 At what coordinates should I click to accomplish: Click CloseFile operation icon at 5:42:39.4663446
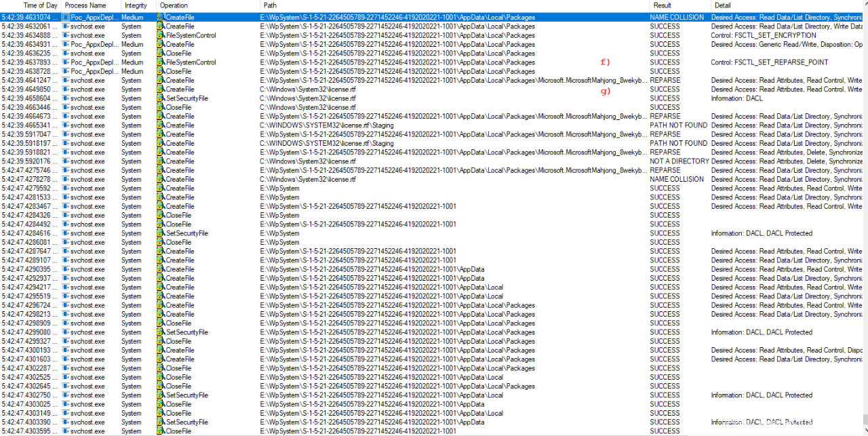click(161, 107)
